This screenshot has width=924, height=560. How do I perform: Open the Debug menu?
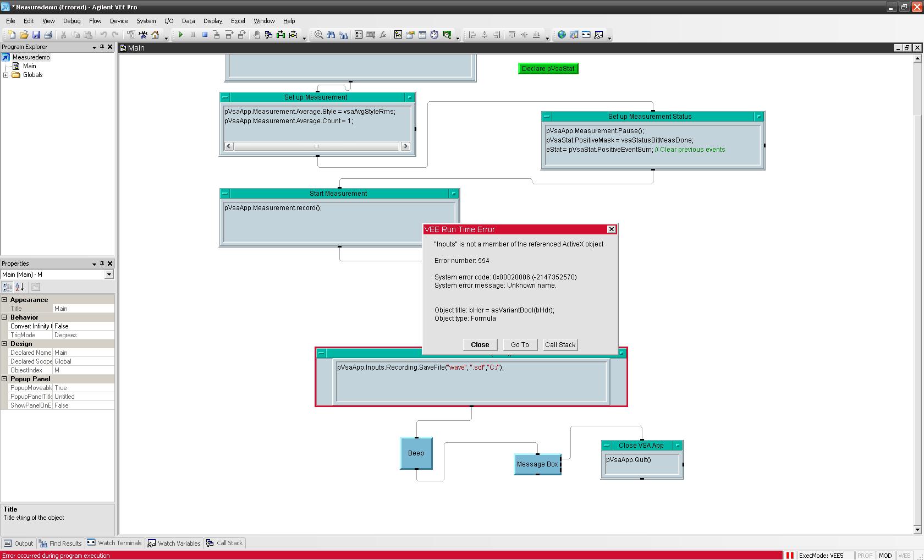[x=71, y=21]
